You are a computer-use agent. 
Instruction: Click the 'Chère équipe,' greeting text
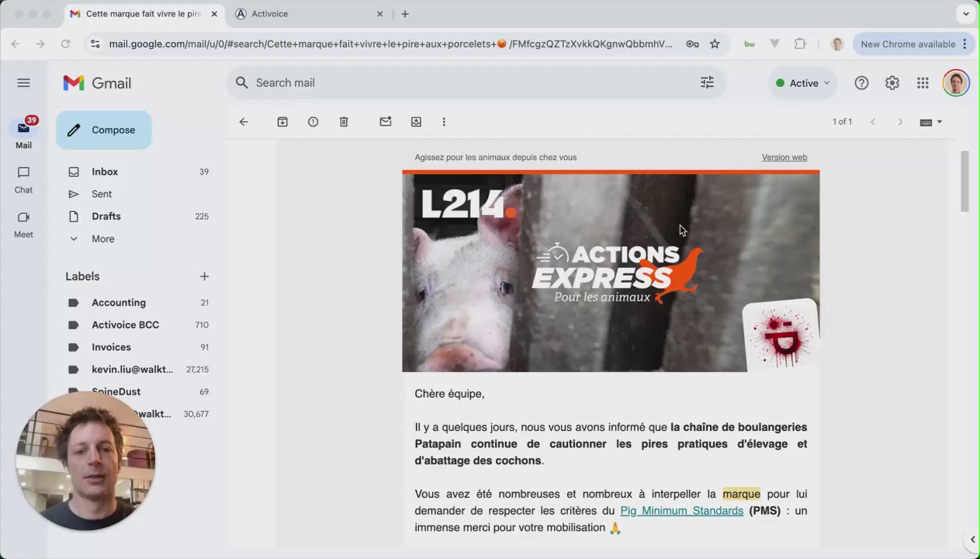449,394
